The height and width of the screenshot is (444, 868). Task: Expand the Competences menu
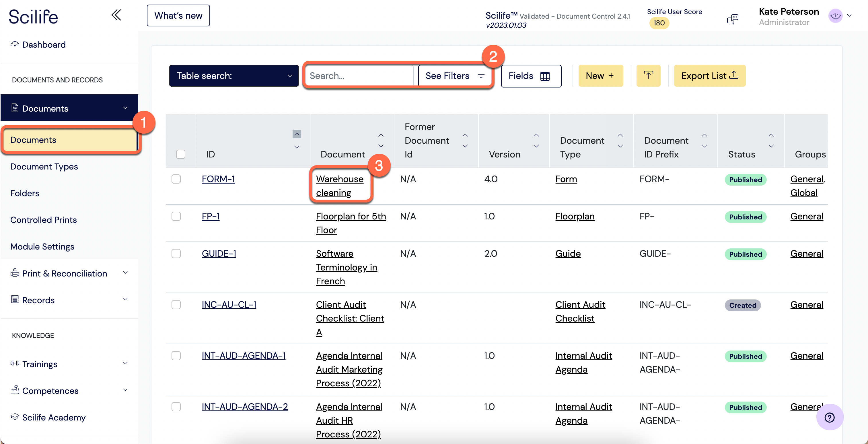click(125, 390)
